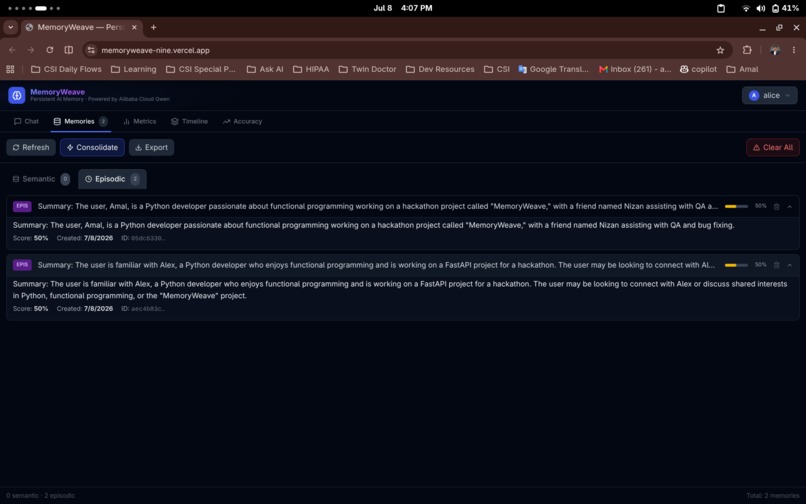This screenshot has height=504, width=806.
Task: Bookmark this page with the star
Action: point(720,50)
